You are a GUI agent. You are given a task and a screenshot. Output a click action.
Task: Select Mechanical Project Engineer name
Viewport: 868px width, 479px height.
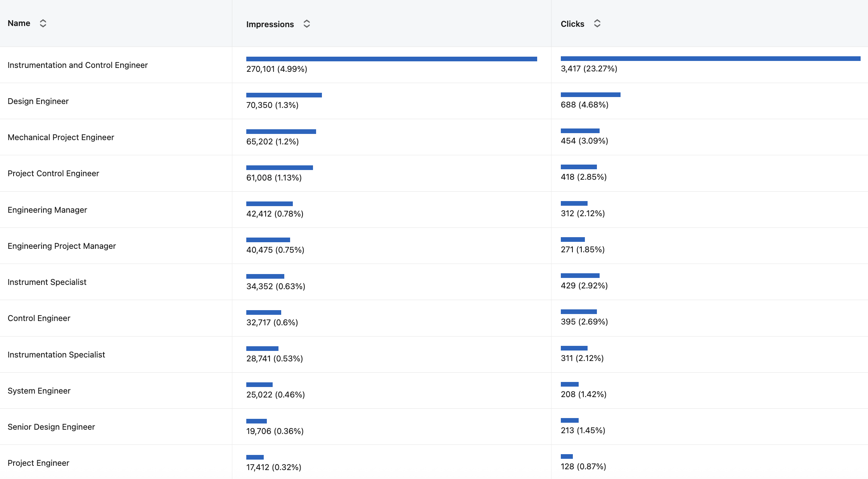tap(61, 137)
